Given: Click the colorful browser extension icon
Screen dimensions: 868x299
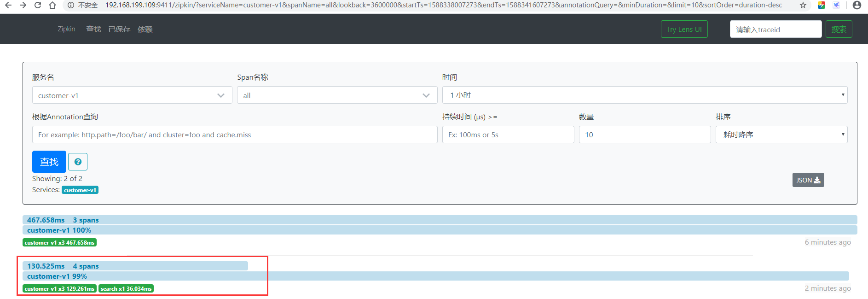Looking at the screenshot, I should coord(822,5).
